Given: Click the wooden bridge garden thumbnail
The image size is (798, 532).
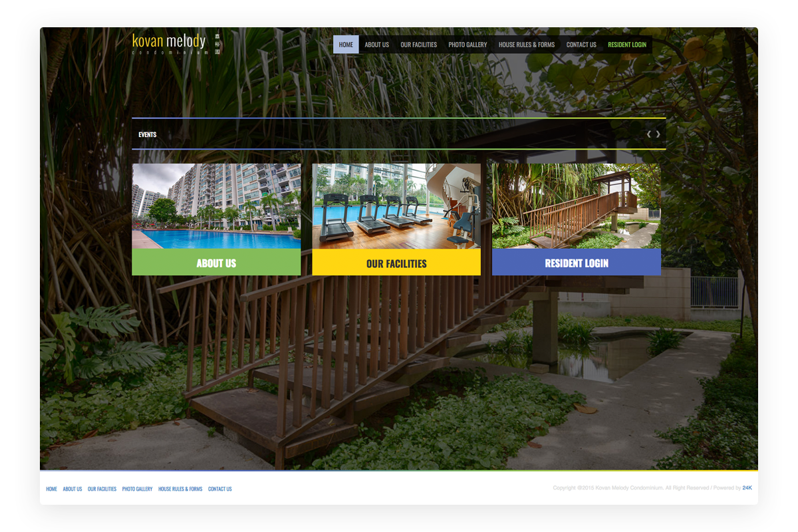Looking at the screenshot, I should [576, 206].
